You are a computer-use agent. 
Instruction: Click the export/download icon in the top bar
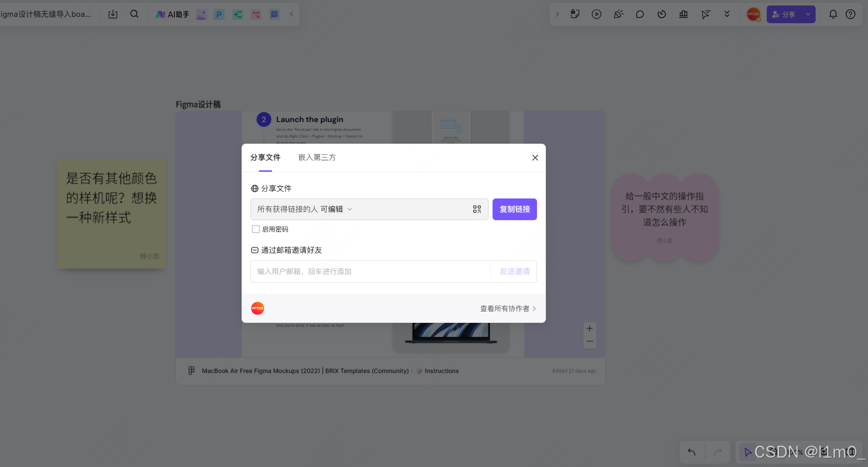[113, 14]
